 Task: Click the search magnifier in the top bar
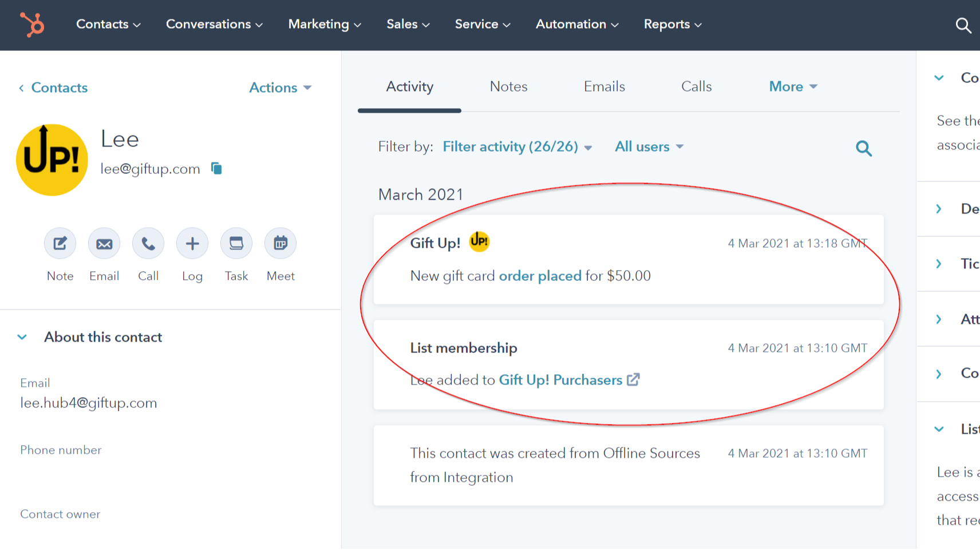click(x=963, y=25)
